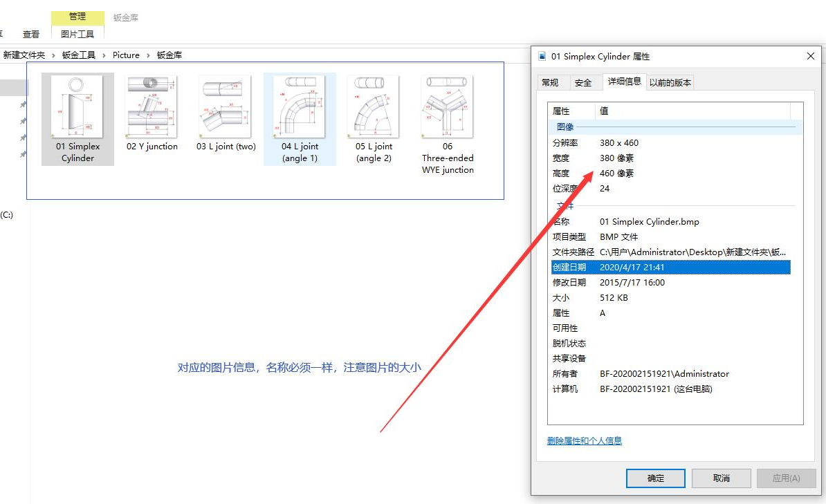Image resolution: width=826 pixels, height=504 pixels.
Task: Select the 03 L joint (two) file
Action: (x=226, y=107)
